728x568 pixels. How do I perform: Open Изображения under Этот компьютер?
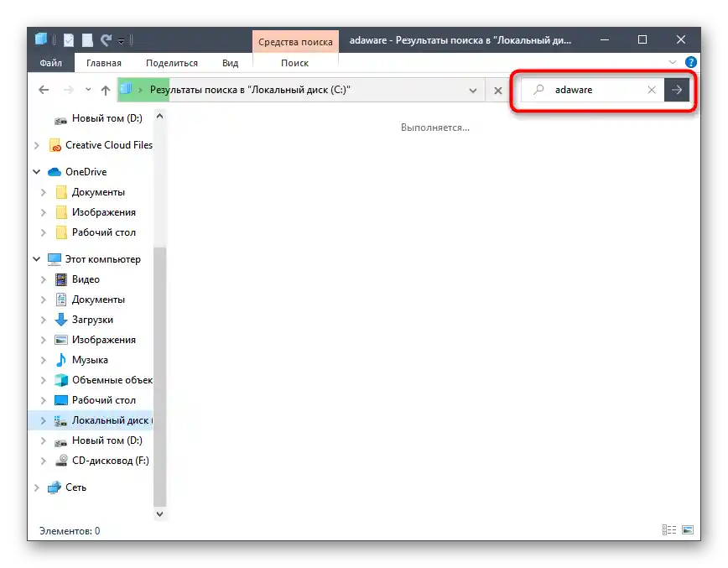tap(103, 340)
